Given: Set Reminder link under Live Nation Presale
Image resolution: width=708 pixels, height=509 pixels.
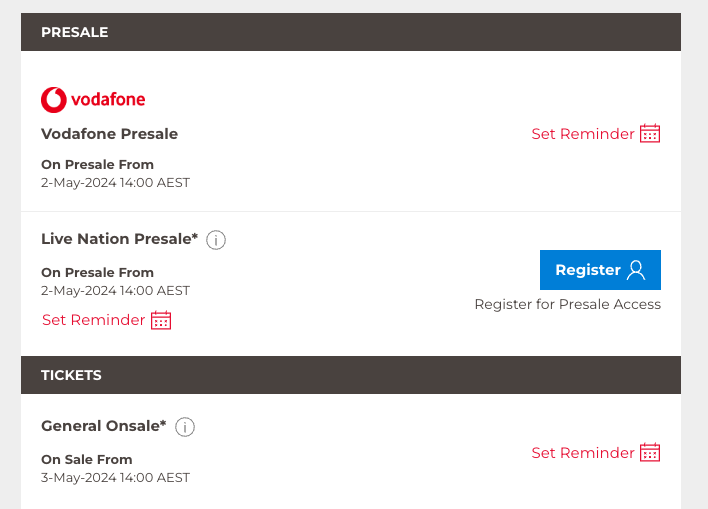Looking at the screenshot, I should (x=94, y=320).
